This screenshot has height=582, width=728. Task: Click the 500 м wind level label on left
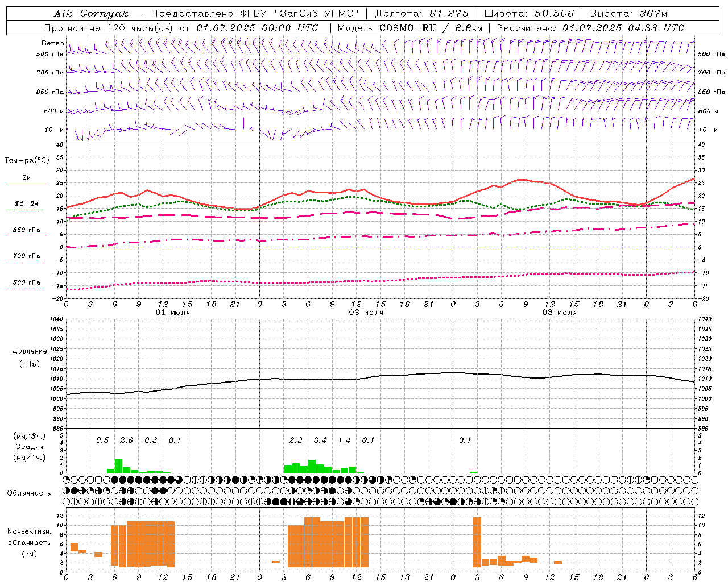(55, 111)
